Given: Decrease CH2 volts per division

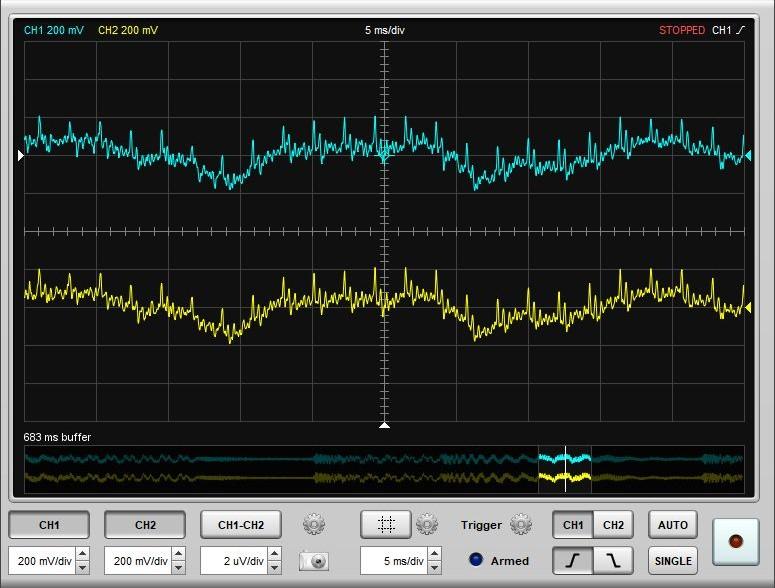Looking at the screenshot, I should (x=178, y=567).
